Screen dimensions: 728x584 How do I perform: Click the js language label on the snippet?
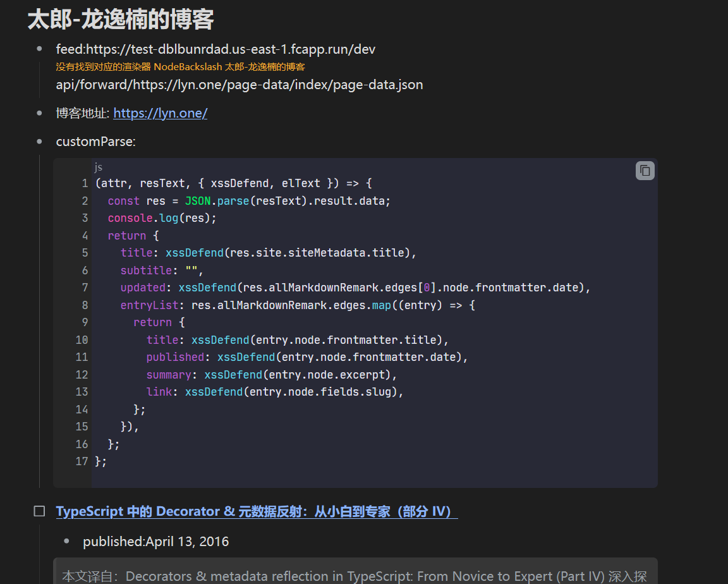pos(98,167)
